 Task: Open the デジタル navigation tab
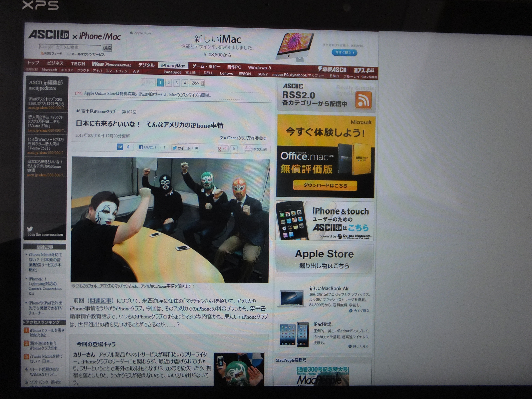(146, 65)
